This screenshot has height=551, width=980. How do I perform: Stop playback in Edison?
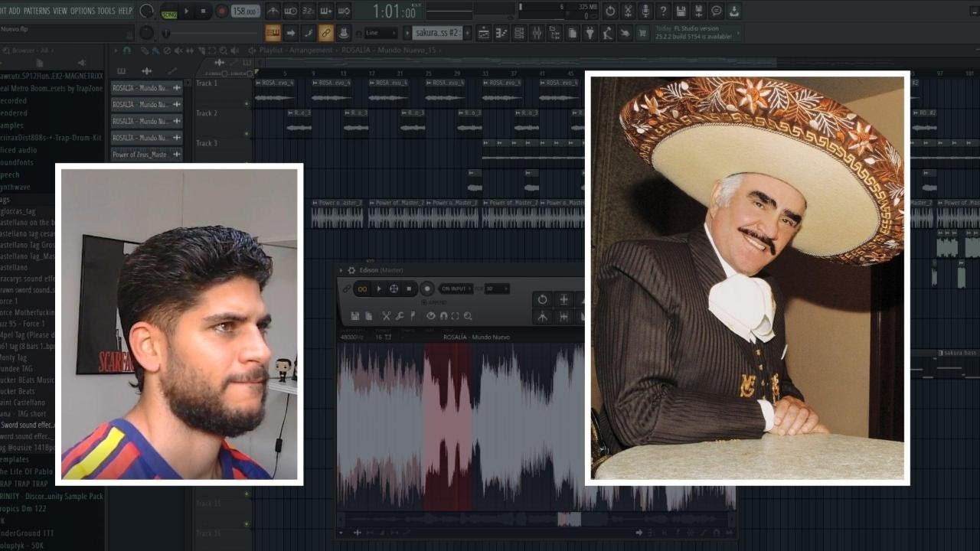(409, 289)
